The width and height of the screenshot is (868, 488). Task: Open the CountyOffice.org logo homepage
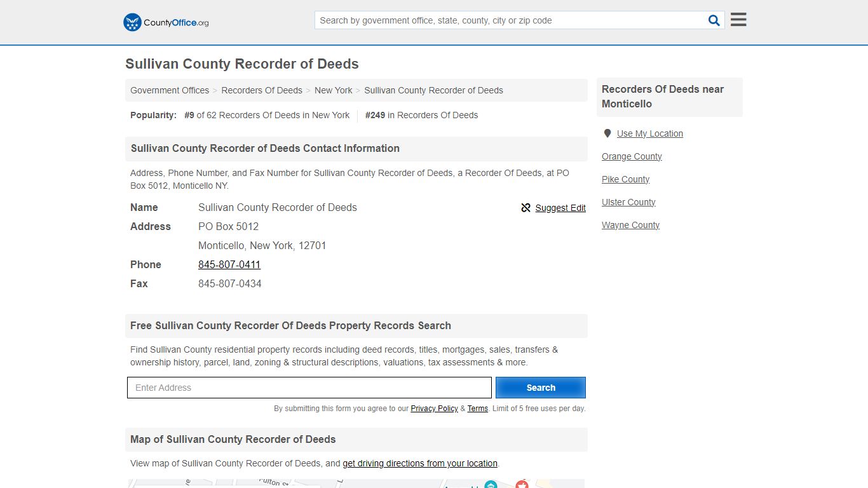tap(166, 22)
